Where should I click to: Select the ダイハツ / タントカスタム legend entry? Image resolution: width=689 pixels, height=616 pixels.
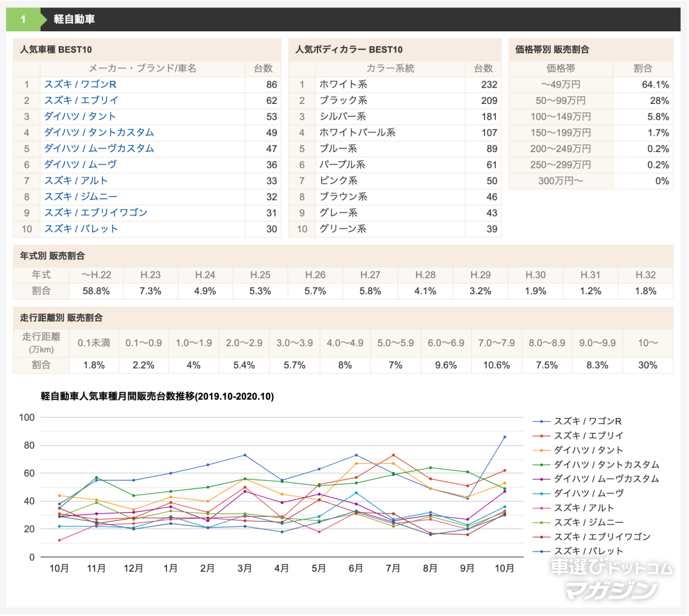tap(596, 465)
